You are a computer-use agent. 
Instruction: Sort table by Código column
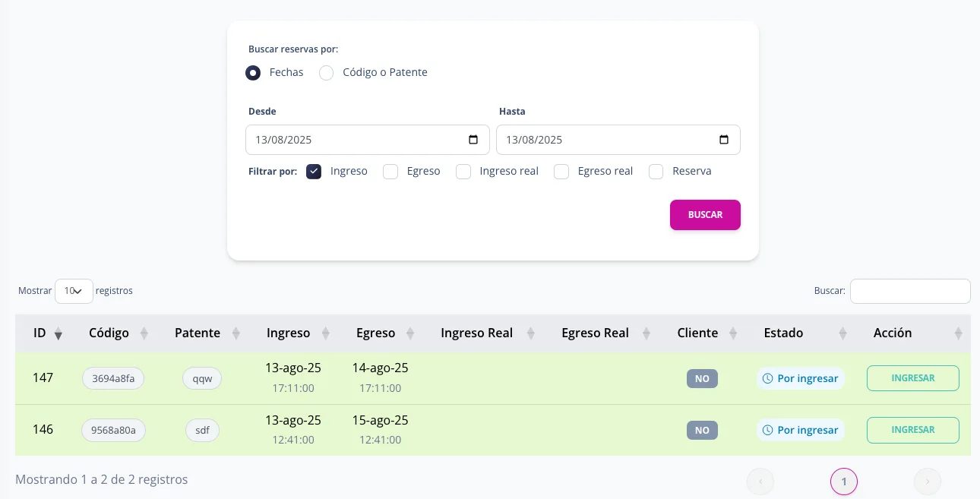(109, 333)
